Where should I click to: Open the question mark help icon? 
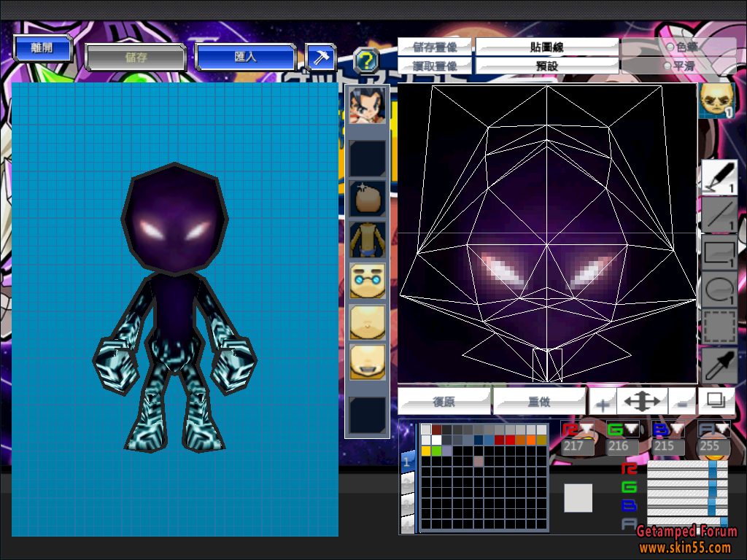click(x=366, y=61)
